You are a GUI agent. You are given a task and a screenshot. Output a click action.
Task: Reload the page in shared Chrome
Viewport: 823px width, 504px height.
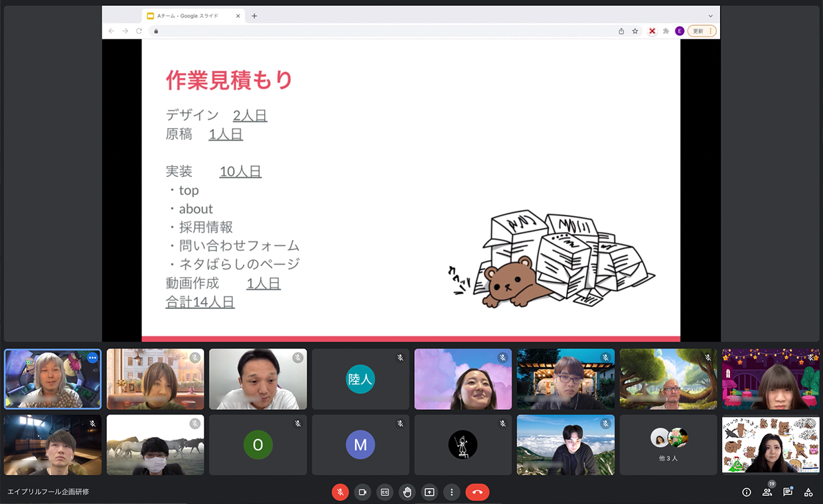139,31
